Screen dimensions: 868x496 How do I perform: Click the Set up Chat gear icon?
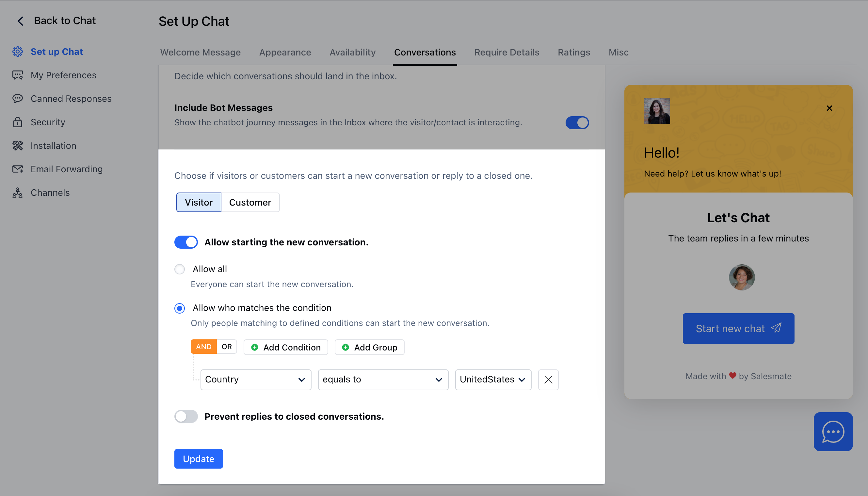pyautogui.click(x=17, y=52)
